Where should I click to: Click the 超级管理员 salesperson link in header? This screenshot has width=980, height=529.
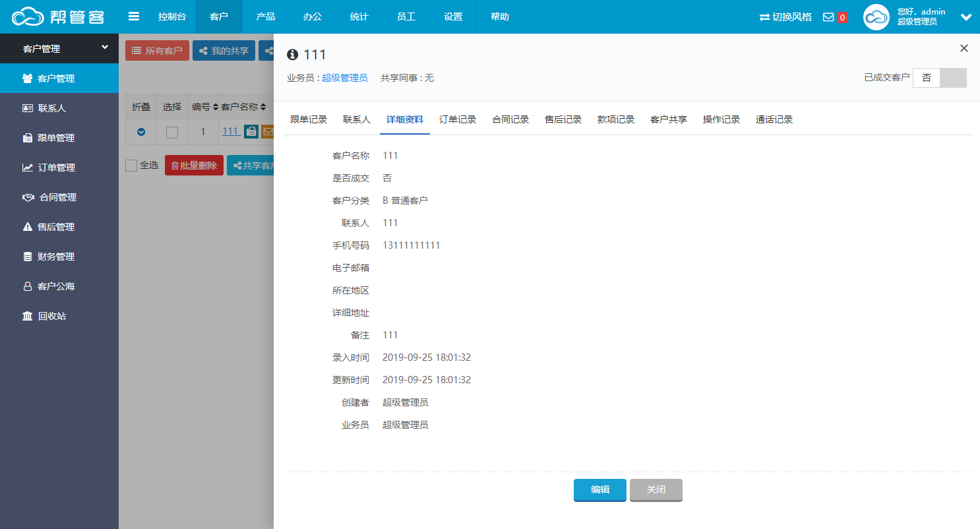click(345, 78)
